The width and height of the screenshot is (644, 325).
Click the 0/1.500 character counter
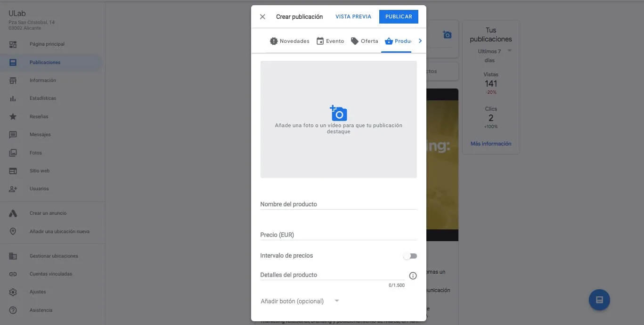coord(397,285)
